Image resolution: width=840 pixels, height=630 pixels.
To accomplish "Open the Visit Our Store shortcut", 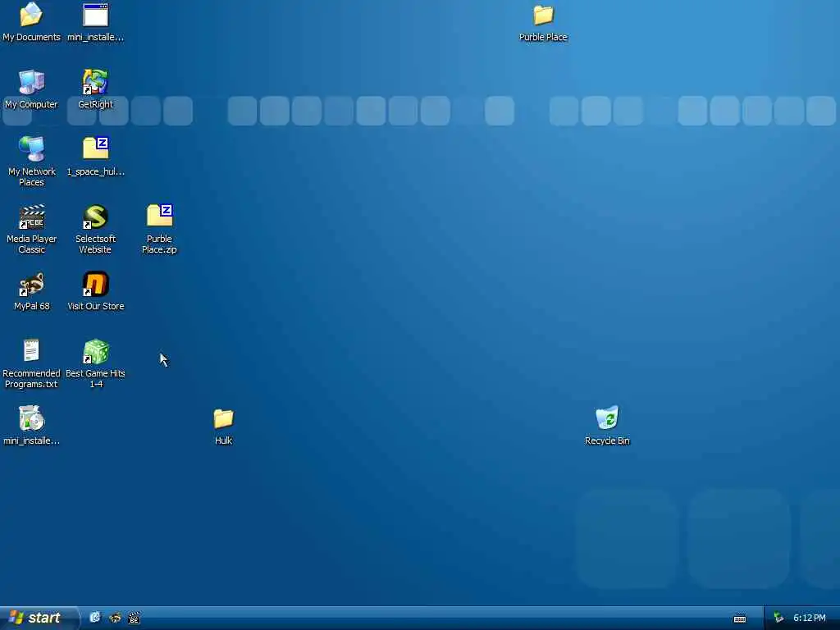I will (x=95, y=284).
